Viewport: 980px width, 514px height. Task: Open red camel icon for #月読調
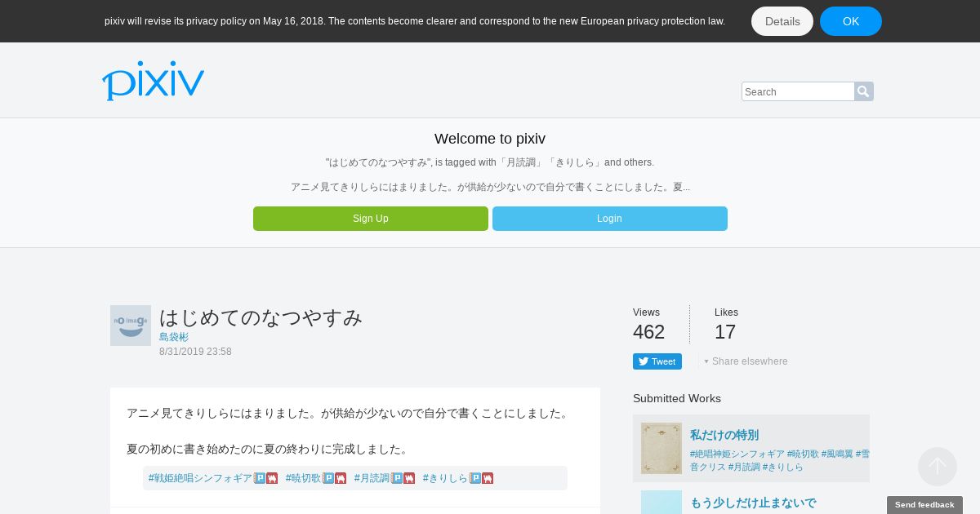(x=409, y=478)
